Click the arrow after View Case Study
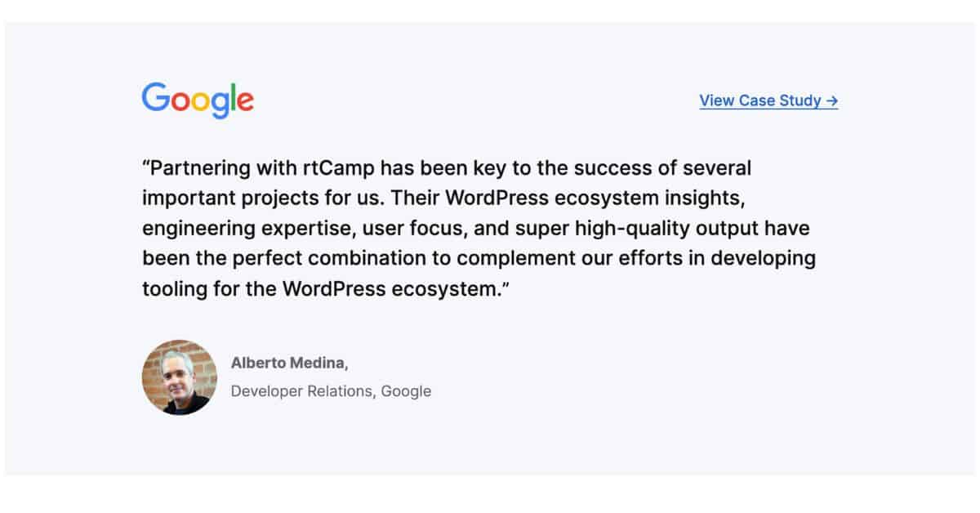980x513 pixels. point(831,100)
